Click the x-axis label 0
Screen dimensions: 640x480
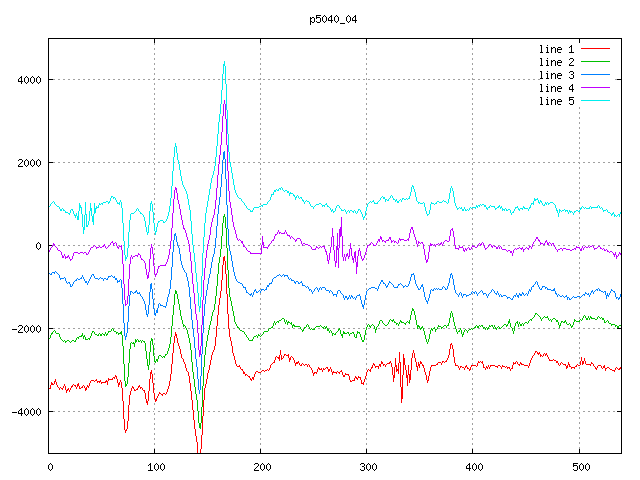point(50,467)
